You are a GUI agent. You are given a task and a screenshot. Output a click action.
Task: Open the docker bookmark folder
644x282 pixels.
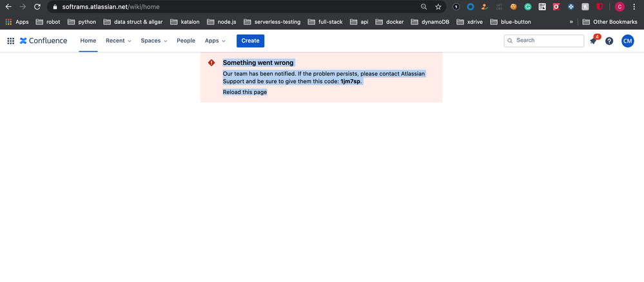coord(389,22)
